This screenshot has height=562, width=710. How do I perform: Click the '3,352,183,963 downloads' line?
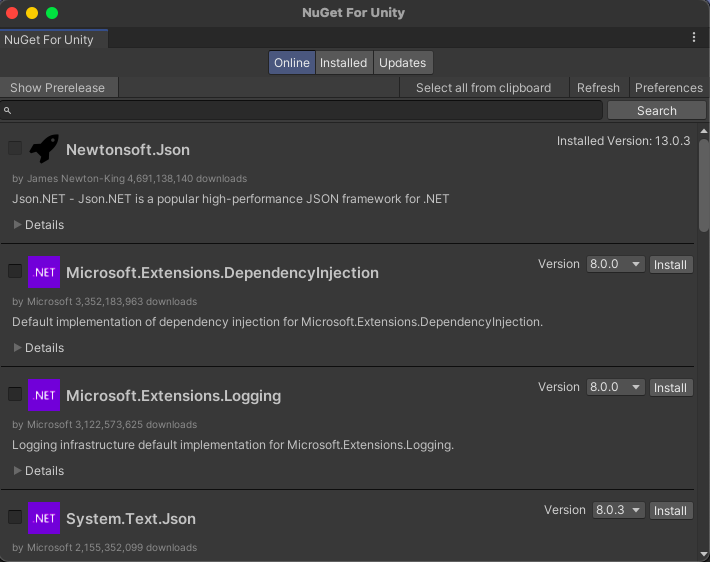[136, 302]
